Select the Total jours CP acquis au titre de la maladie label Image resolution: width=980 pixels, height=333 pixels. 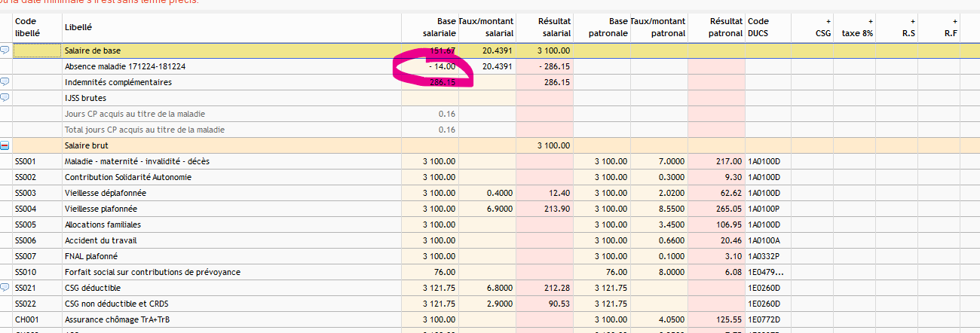(145, 130)
